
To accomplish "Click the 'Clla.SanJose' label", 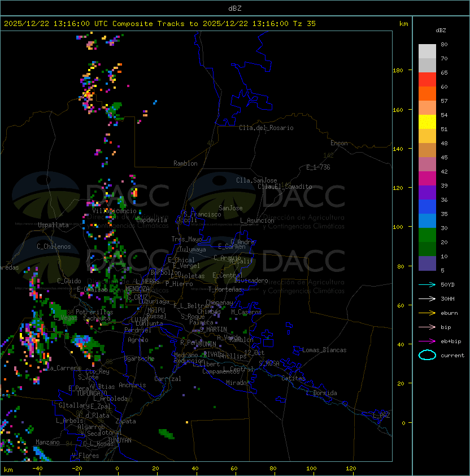I will pyautogui.click(x=256, y=180).
